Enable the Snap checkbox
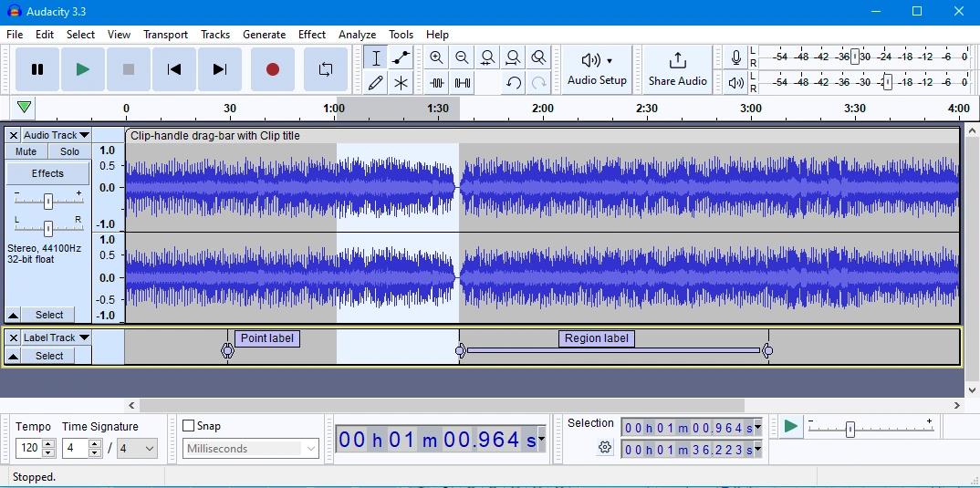Screen dimensions: 980x488 (x=189, y=426)
